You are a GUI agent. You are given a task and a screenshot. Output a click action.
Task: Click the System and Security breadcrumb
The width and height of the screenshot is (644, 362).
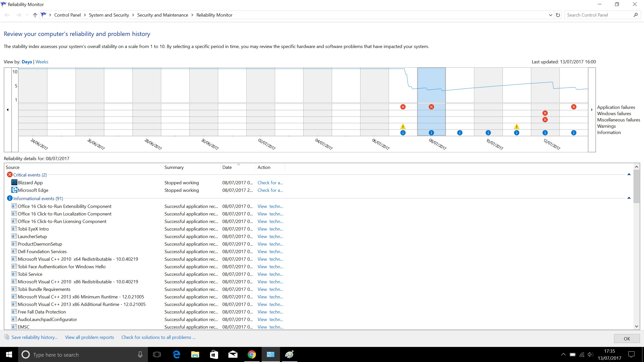[109, 15]
